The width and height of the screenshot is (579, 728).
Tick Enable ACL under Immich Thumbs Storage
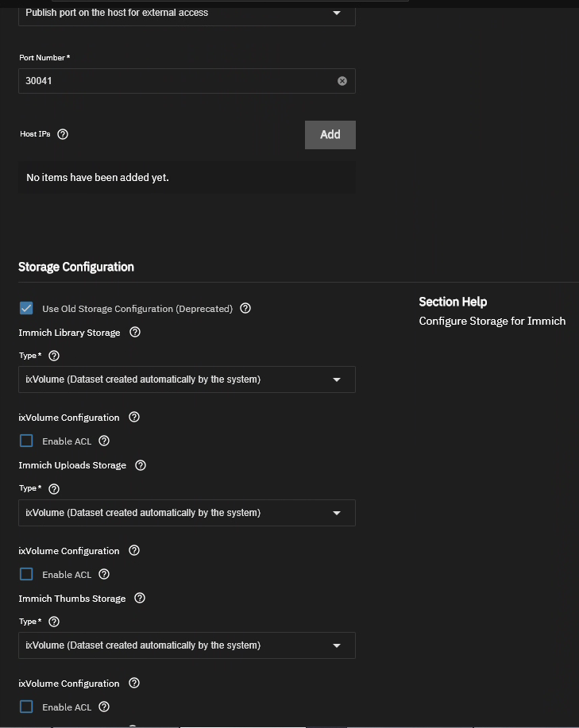[26, 707]
